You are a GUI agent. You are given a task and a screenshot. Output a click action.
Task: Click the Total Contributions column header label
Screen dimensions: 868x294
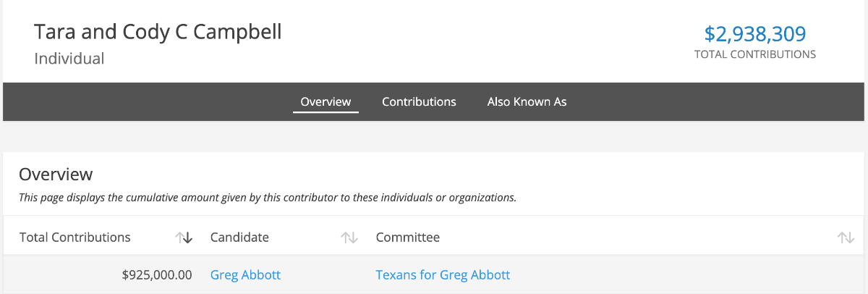[x=75, y=238]
